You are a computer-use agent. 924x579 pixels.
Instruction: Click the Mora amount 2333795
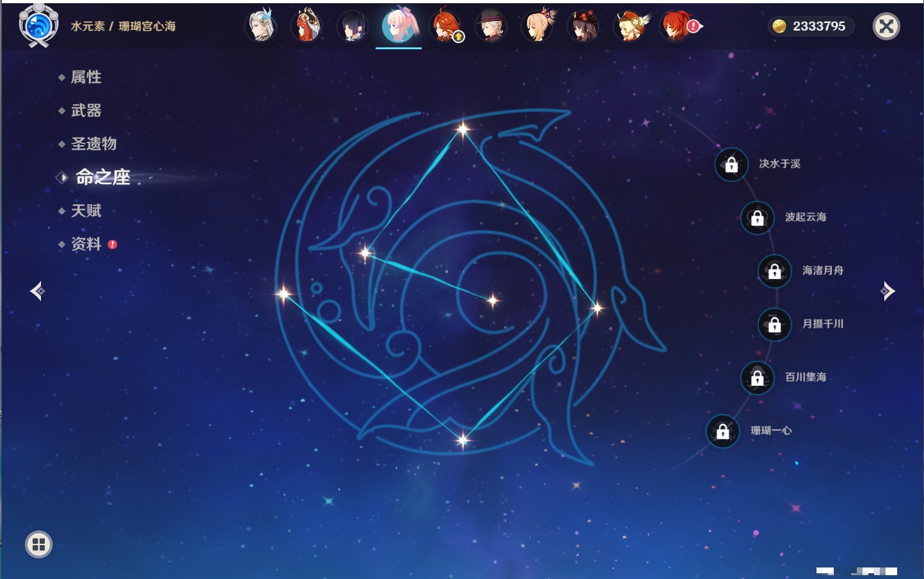(819, 26)
